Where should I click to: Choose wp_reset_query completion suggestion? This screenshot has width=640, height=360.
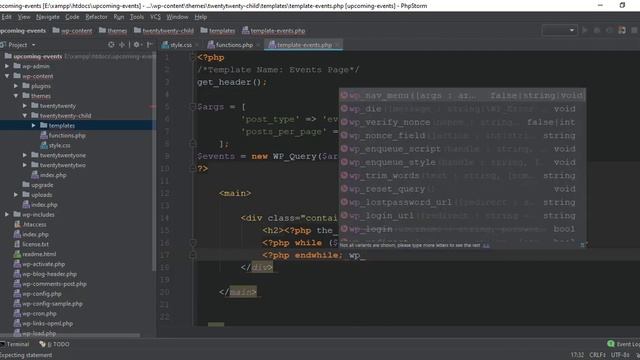(462, 189)
